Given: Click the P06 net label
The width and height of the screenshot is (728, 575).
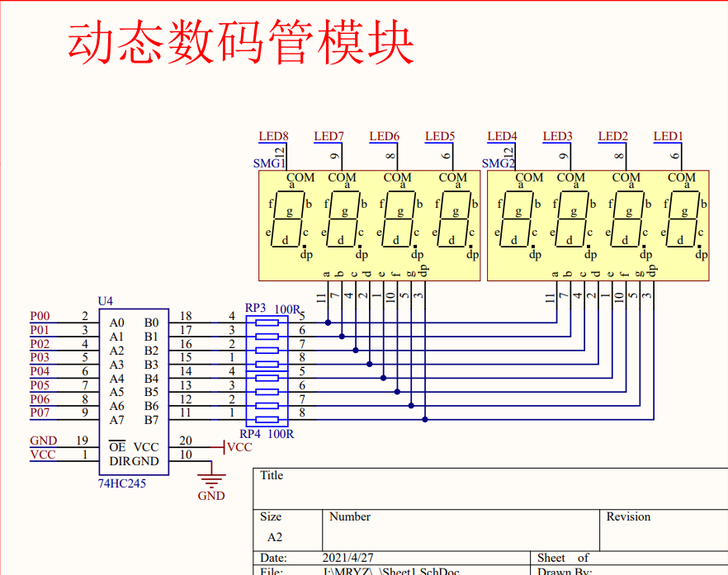Looking at the screenshot, I should (x=40, y=399).
